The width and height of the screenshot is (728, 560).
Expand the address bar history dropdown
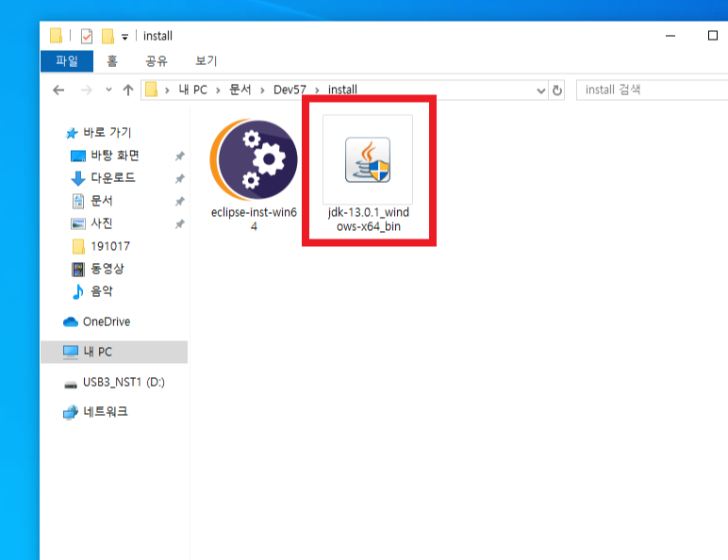541,91
